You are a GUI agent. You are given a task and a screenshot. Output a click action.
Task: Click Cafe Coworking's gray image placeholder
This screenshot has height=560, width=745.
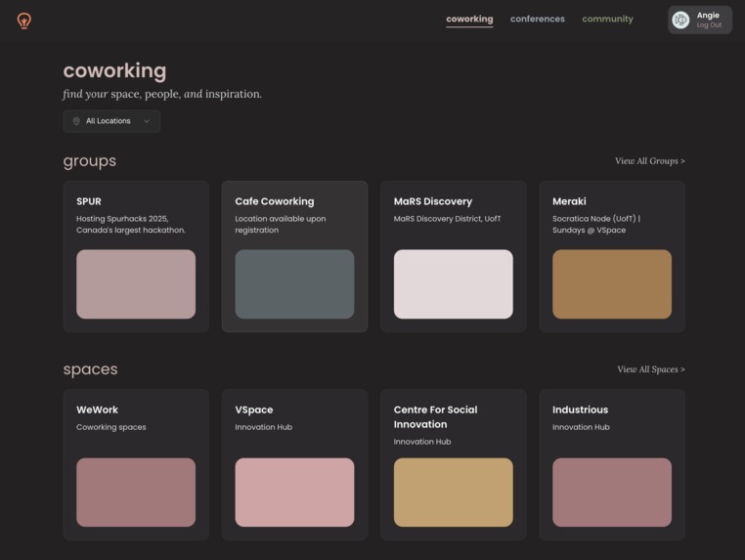[294, 284]
